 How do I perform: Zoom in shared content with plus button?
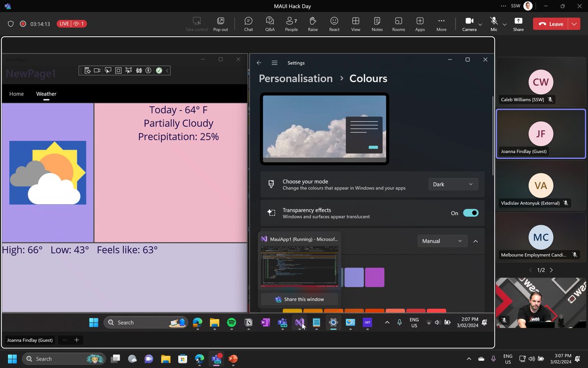(76, 340)
